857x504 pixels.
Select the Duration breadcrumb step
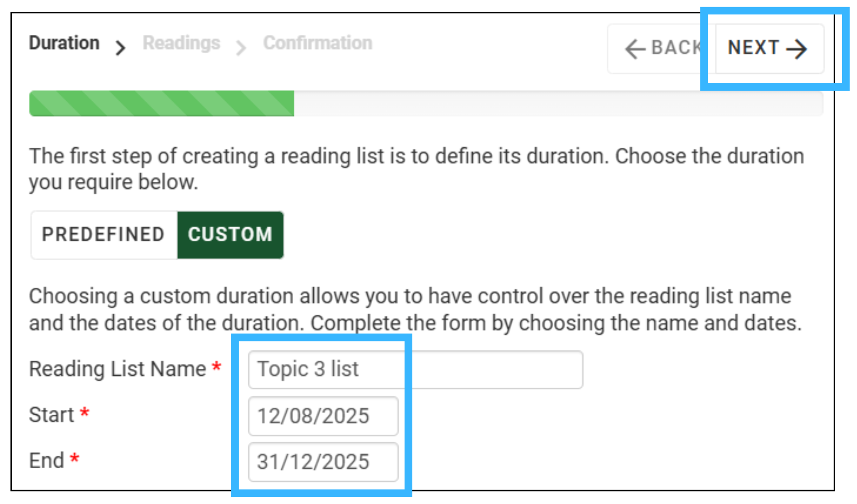64,43
